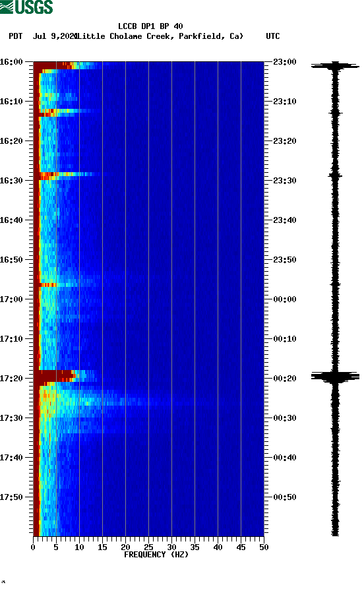This screenshot has width=364, height=589.
Task: Click the 00:30 UTC time label
Action: coord(285,418)
